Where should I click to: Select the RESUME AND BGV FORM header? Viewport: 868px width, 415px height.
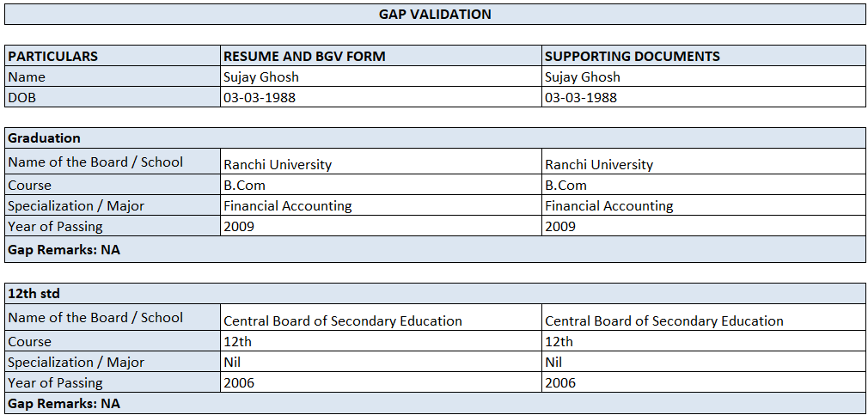pos(304,57)
